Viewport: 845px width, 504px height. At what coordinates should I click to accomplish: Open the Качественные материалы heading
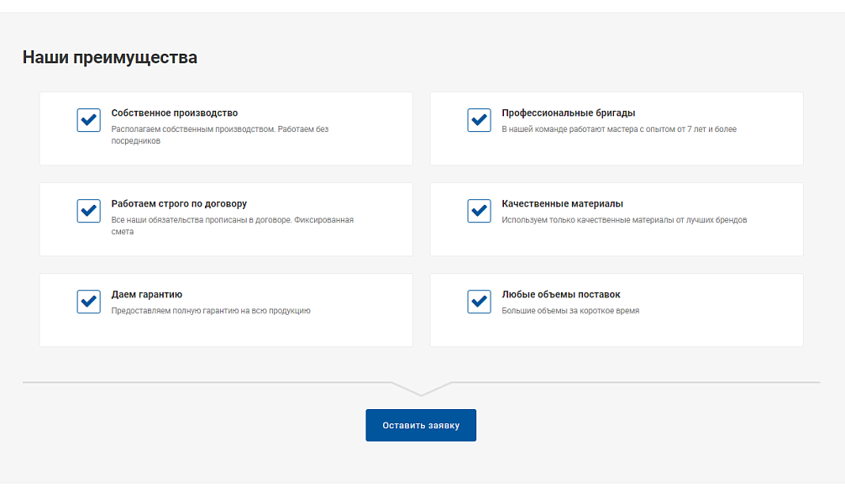[x=562, y=204]
